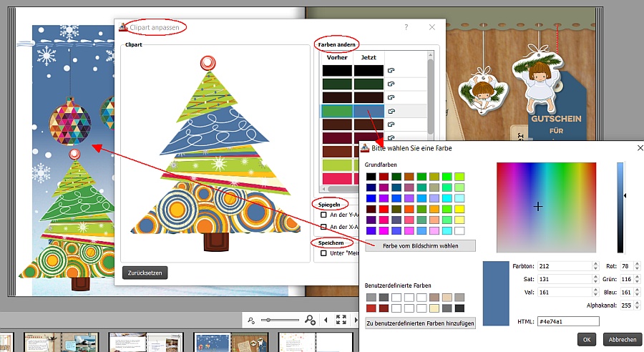Viewport: 644px width, 352px height.
Task: Cancel color selection with Abbrechen
Action: pos(623,340)
